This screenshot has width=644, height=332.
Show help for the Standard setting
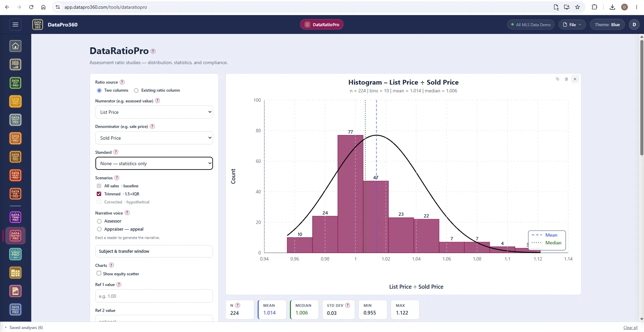(116, 152)
